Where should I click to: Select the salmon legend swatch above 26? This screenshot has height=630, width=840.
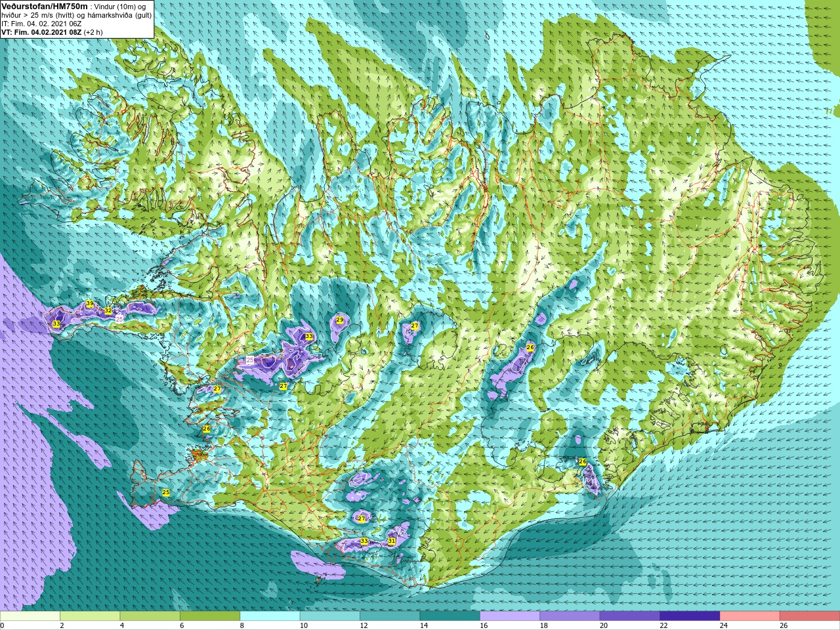810,616
